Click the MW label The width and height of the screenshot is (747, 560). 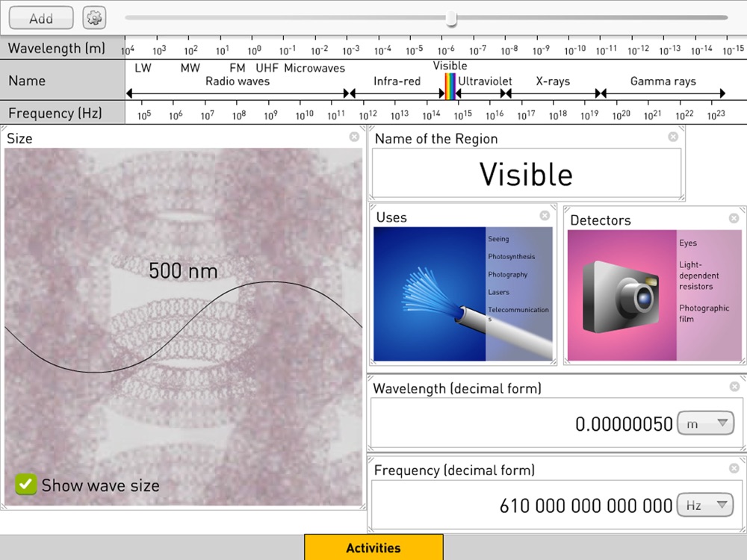(x=190, y=68)
